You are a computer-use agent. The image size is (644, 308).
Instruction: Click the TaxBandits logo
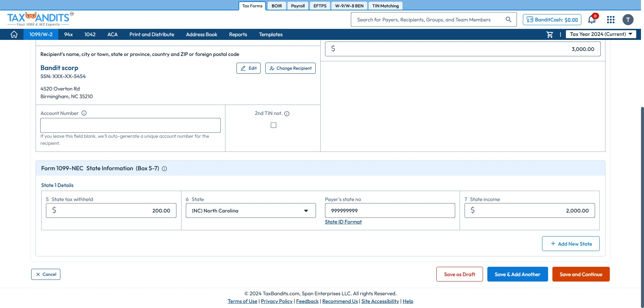click(40, 19)
